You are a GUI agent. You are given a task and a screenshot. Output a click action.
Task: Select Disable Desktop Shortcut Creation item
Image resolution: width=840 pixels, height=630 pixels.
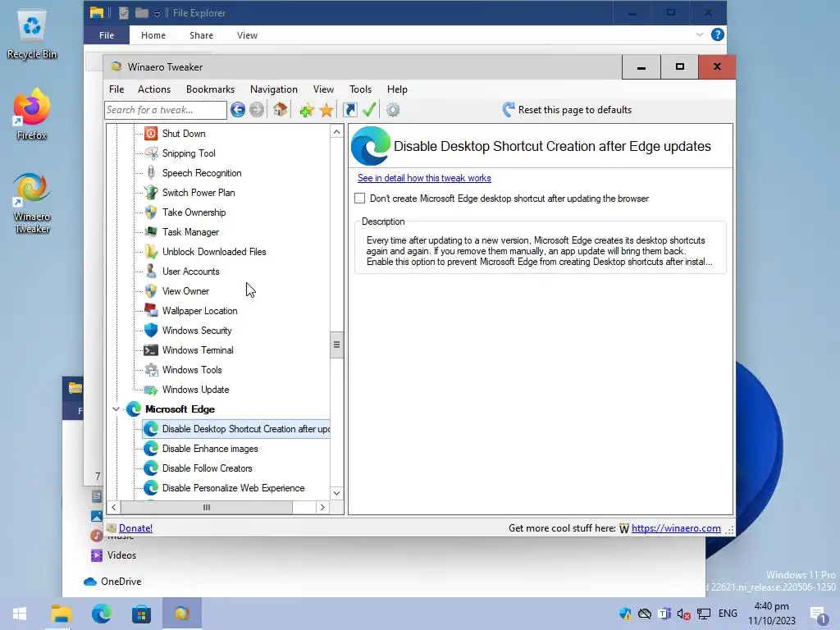click(x=236, y=429)
